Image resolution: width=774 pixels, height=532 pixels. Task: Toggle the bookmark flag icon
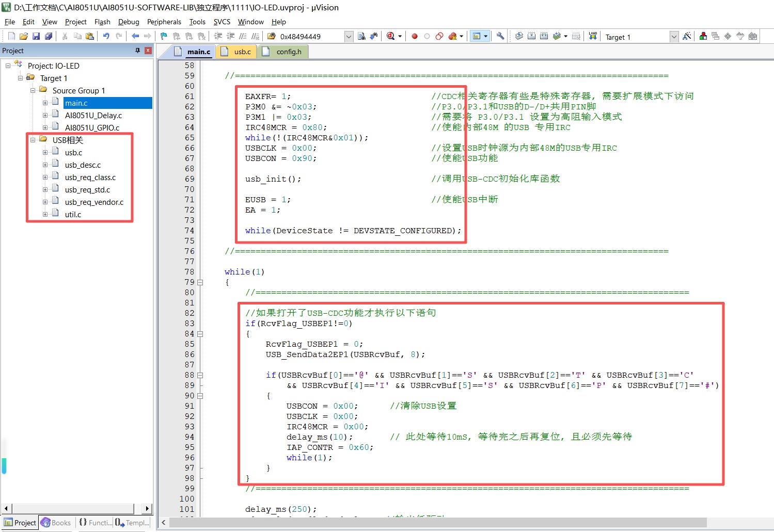164,36
